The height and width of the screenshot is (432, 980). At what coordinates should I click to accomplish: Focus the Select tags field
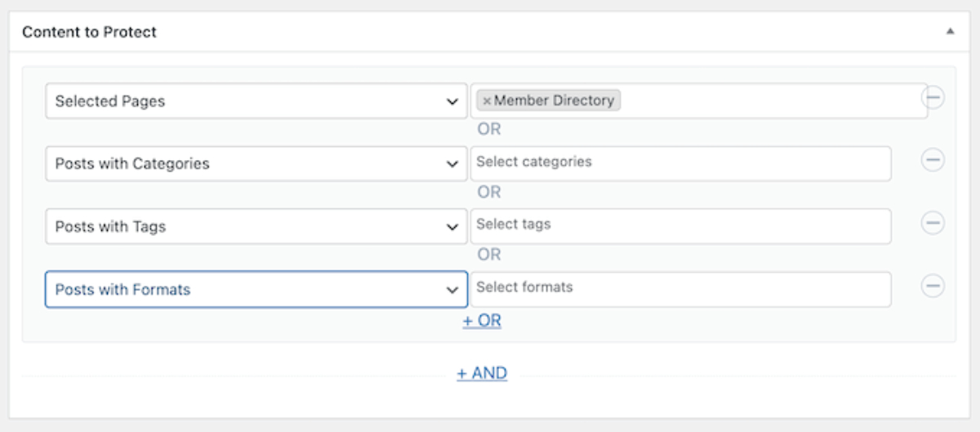pyautogui.click(x=680, y=225)
